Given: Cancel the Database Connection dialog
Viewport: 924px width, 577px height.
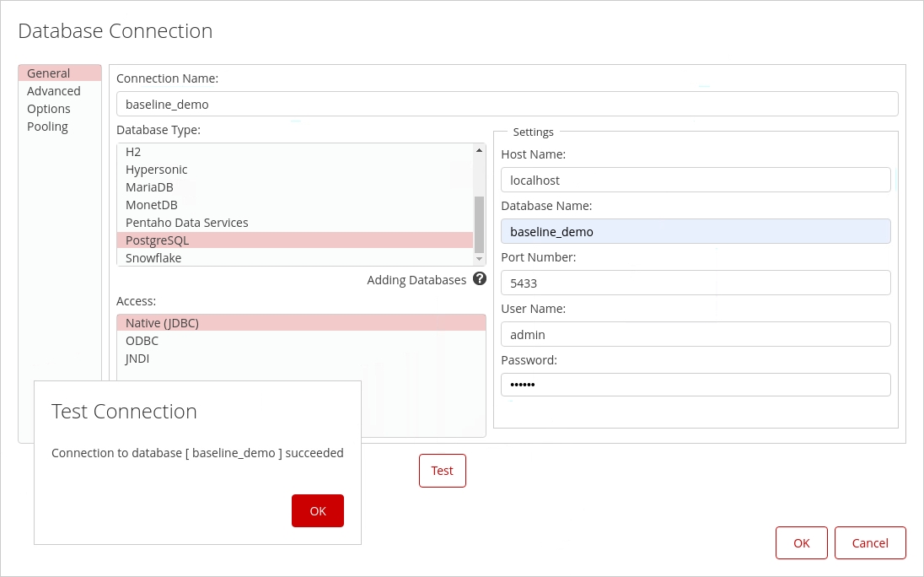Looking at the screenshot, I should pos(870,543).
